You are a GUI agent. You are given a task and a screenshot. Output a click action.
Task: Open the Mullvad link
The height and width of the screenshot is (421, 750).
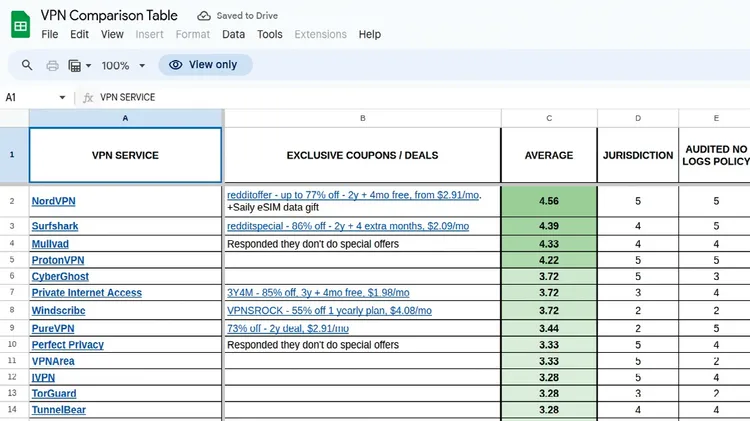(x=50, y=244)
